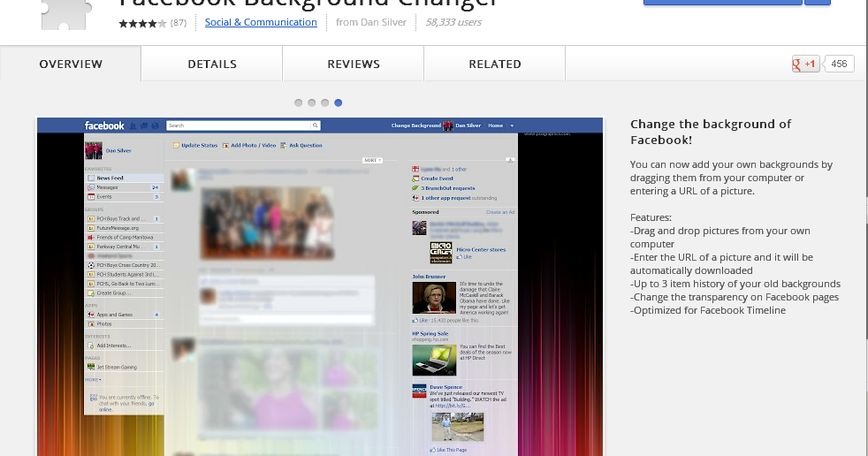The image size is (868, 456).
Task: Click Create Event
Action: coord(437,179)
